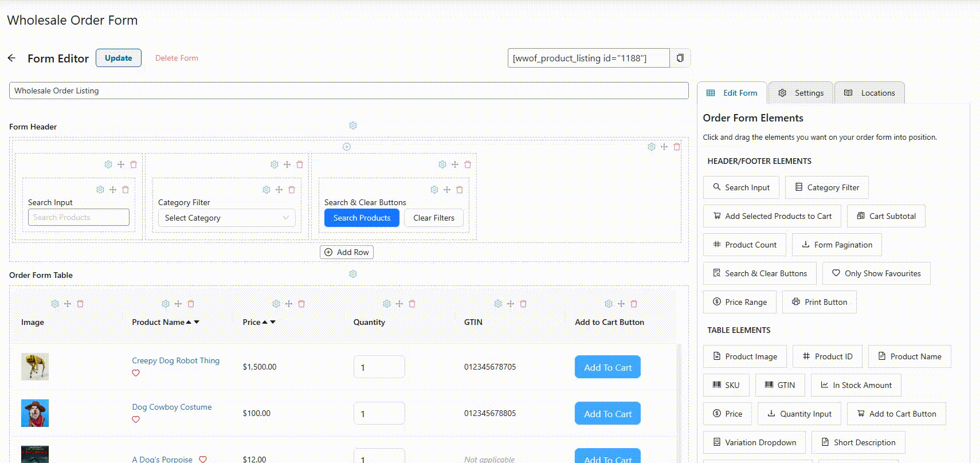Click the Delete Form link
Viewport: 980px width, 463px height.
(x=177, y=58)
